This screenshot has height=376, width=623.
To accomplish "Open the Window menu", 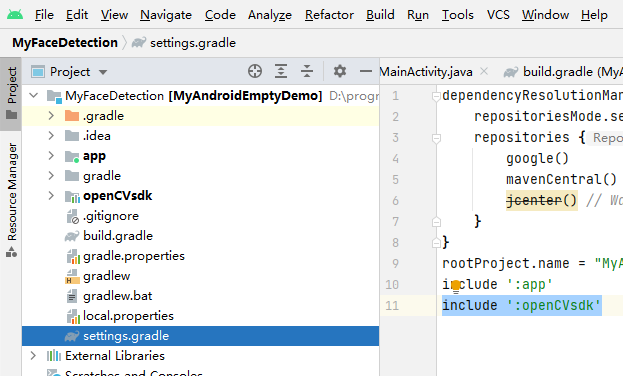I will (x=545, y=15).
